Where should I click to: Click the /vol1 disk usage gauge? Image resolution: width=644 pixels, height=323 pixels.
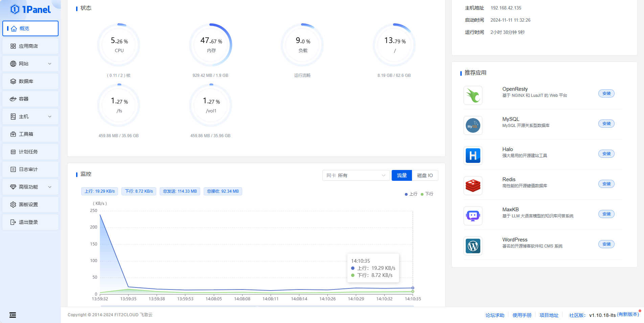coord(211,105)
